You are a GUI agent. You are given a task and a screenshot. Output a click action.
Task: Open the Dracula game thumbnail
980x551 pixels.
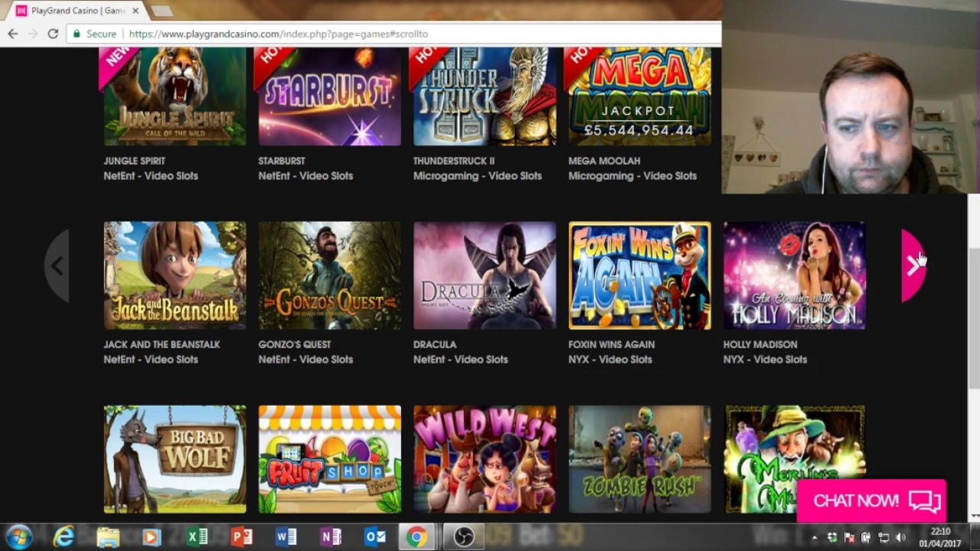485,275
